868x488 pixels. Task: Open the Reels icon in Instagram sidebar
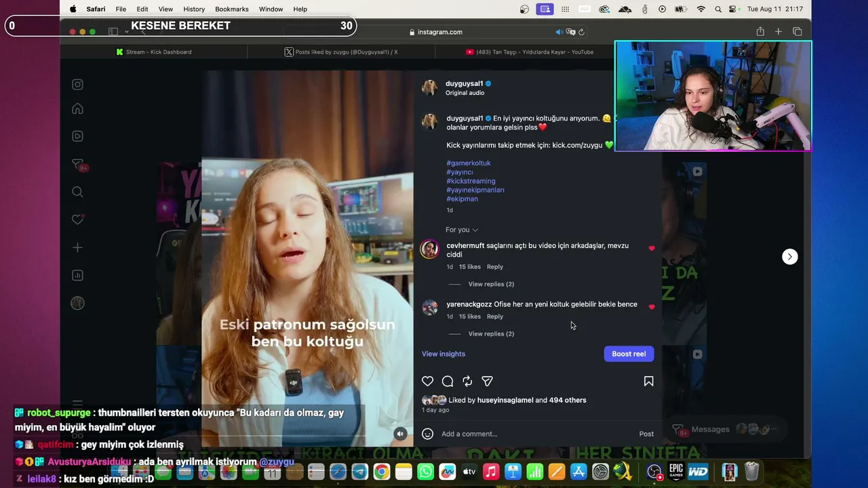[77, 136]
